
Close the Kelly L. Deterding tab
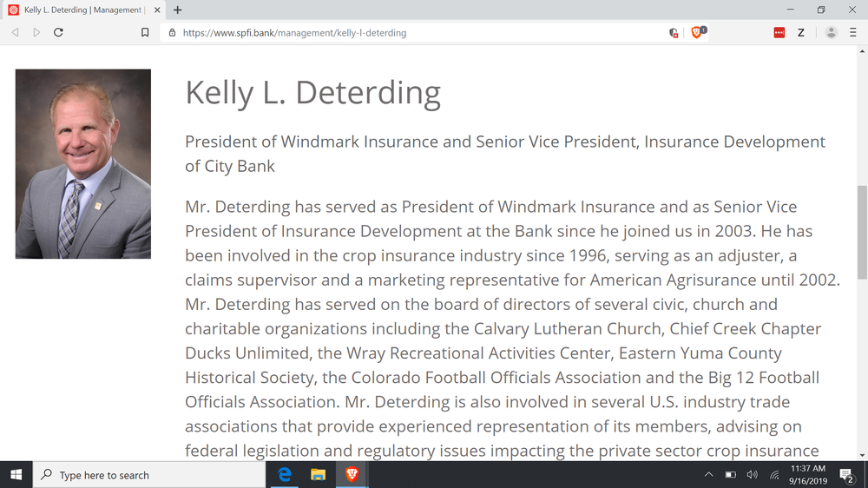(x=156, y=10)
